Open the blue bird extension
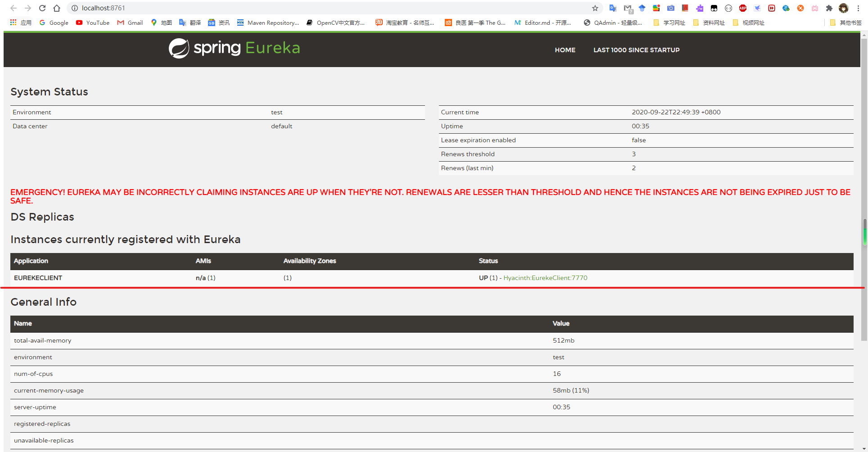The height and width of the screenshot is (452, 868). coord(757,8)
